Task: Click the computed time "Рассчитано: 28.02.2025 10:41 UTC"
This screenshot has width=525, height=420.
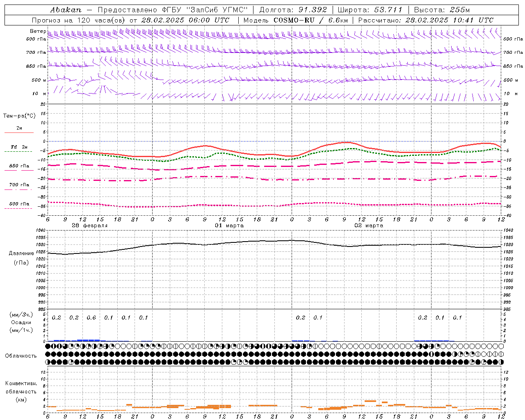Action: pos(426,20)
